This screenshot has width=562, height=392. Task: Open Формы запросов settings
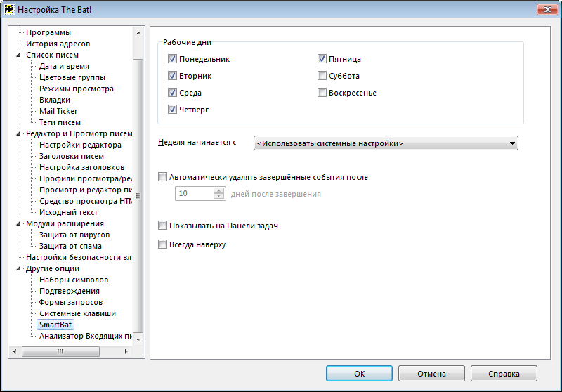tap(71, 302)
